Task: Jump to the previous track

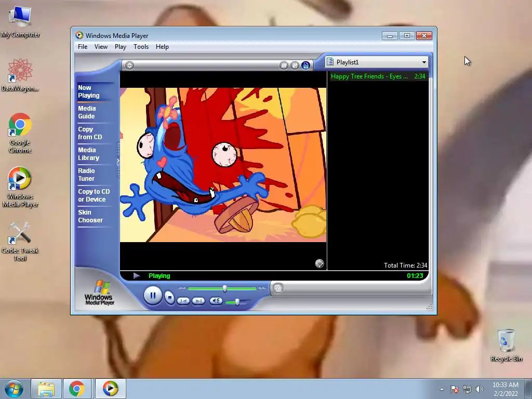Action: (x=183, y=301)
